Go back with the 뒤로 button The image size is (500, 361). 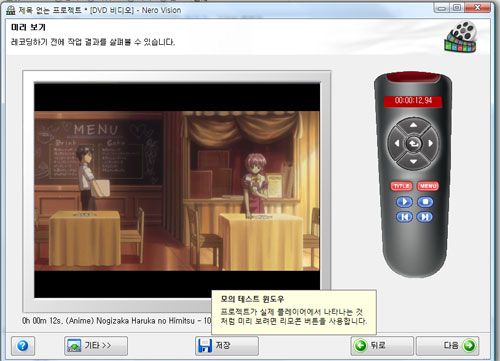[x=382, y=346]
